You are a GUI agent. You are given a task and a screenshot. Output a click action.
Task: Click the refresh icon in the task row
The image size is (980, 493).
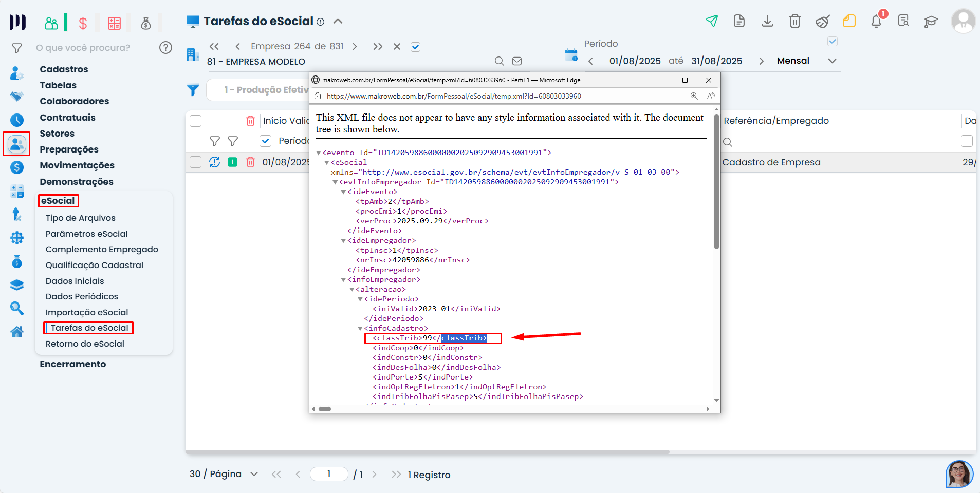click(214, 162)
